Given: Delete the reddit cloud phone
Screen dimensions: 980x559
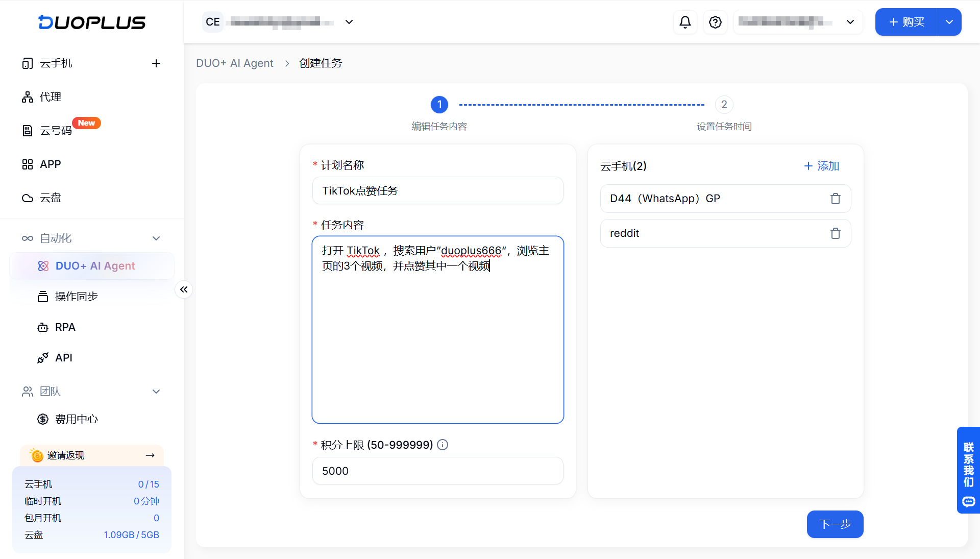Looking at the screenshot, I should point(836,233).
